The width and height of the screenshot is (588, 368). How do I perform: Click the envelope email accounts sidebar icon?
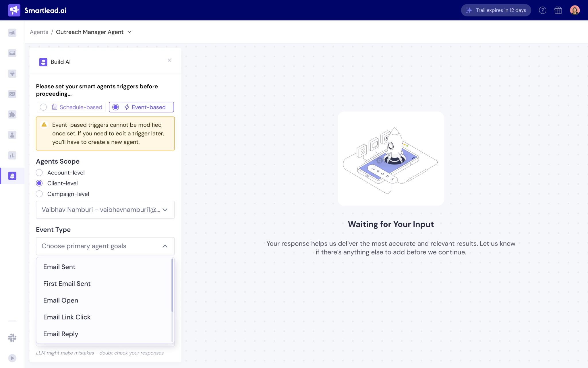coord(12,94)
